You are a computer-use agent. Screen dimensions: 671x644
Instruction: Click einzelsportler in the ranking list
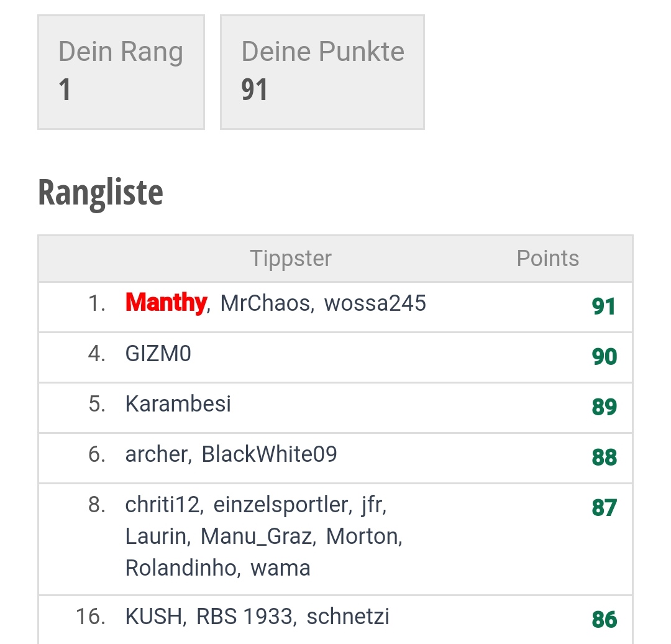(x=280, y=505)
